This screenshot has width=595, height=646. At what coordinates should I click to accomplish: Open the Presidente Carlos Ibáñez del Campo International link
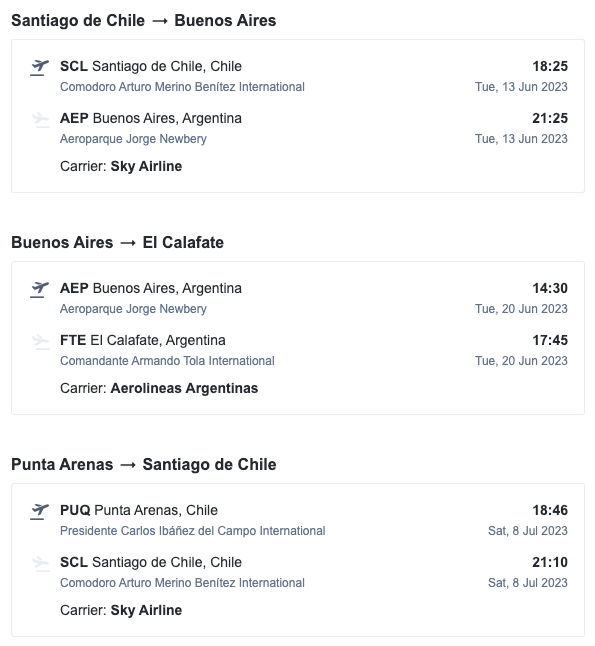(192, 531)
